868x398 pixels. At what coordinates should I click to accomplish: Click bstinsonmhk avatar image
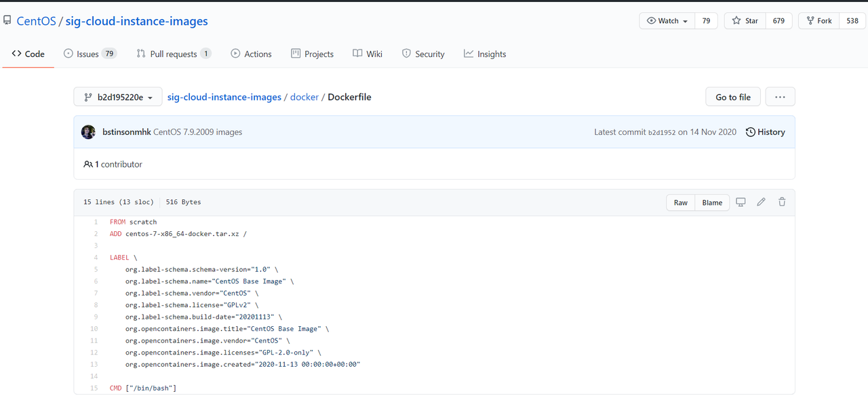[88, 132]
